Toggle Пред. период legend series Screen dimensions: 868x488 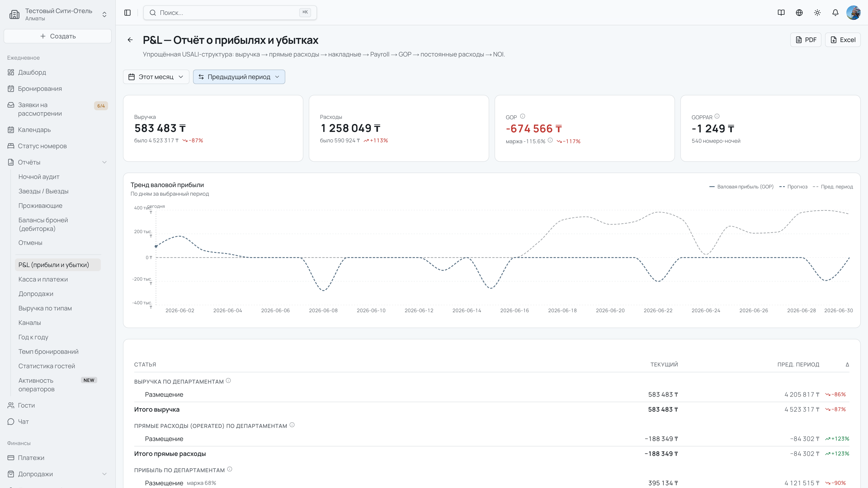coord(833,187)
